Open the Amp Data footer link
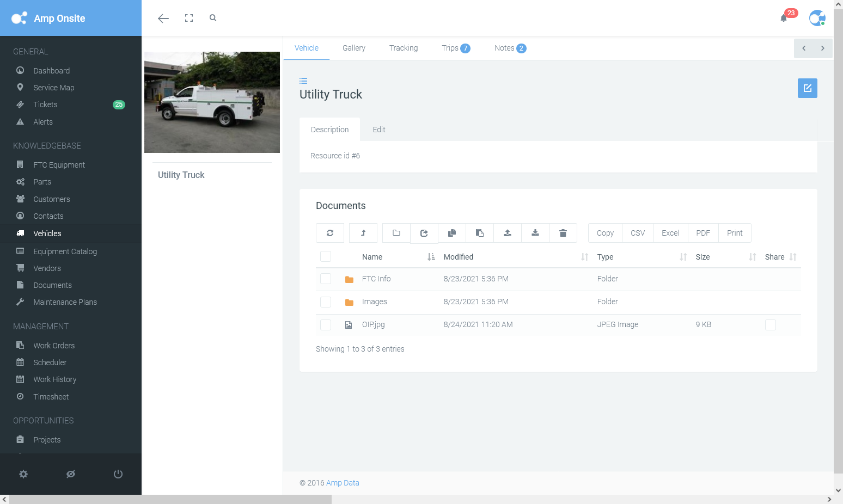The width and height of the screenshot is (843, 504). [343, 483]
